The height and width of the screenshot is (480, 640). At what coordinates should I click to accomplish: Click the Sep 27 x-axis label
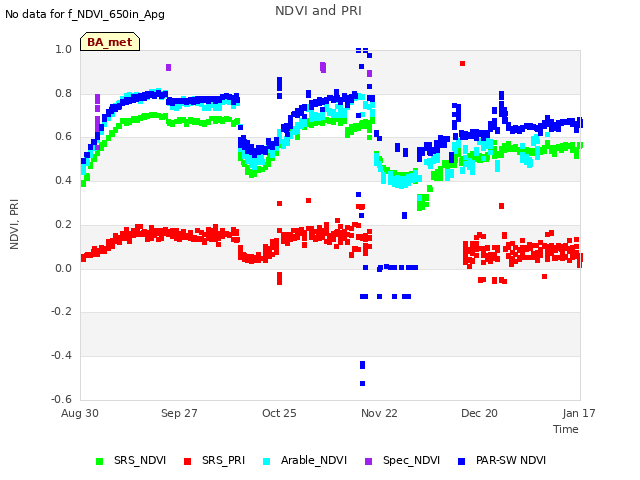coord(179,413)
